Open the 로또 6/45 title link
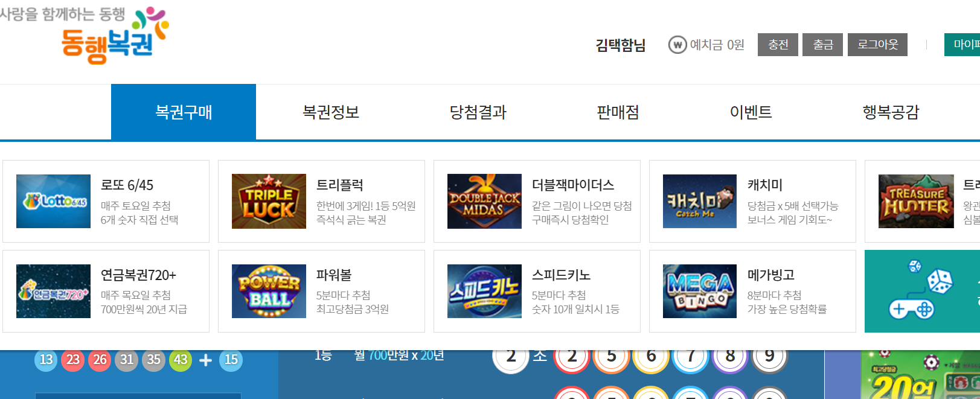980x399 pixels. [x=127, y=185]
